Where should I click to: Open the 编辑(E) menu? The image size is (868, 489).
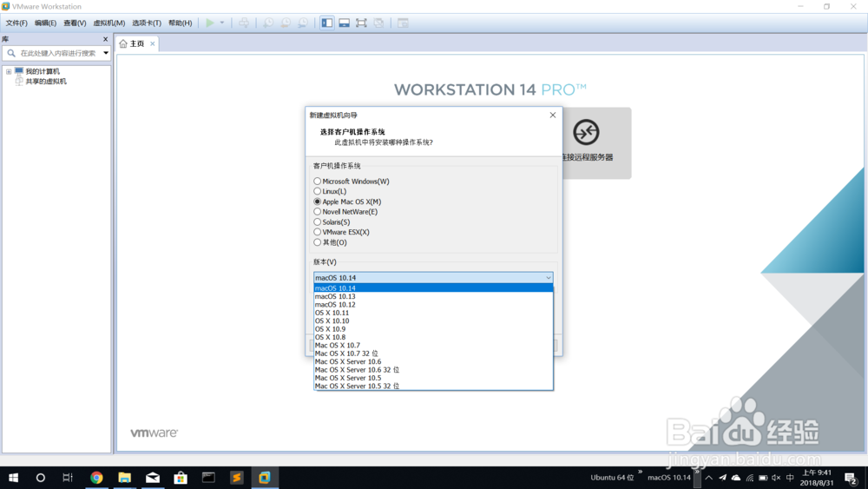45,23
